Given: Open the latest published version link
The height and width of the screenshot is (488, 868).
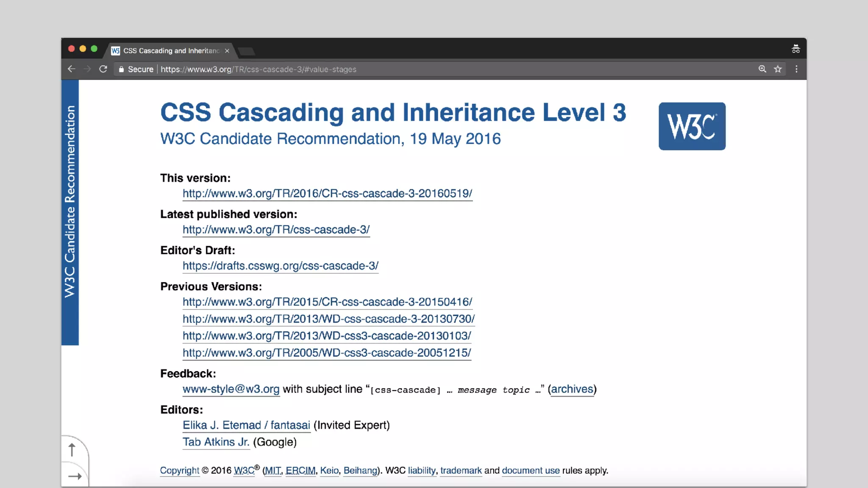Looking at the screenshot, I should pyautogui.click(x=276, y=230).
